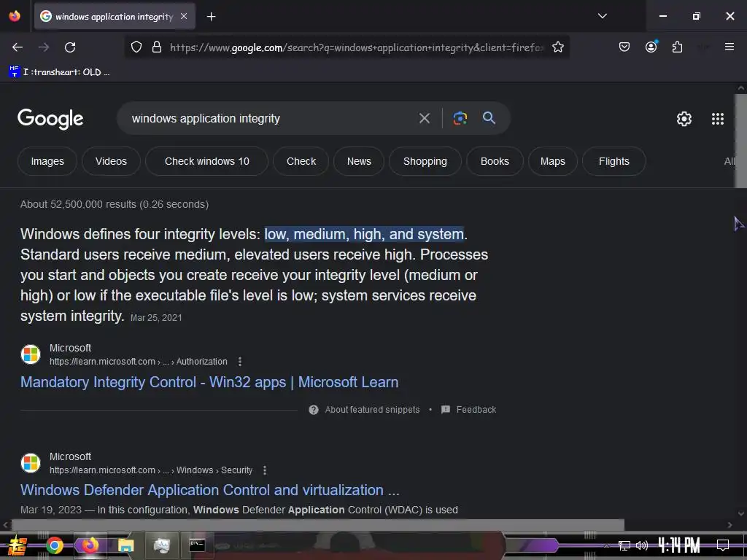Image resolution: width=747 pixels, height=560 pixels.
Task: Select the Videos filter tab
Action: click(x=111, y=161)
